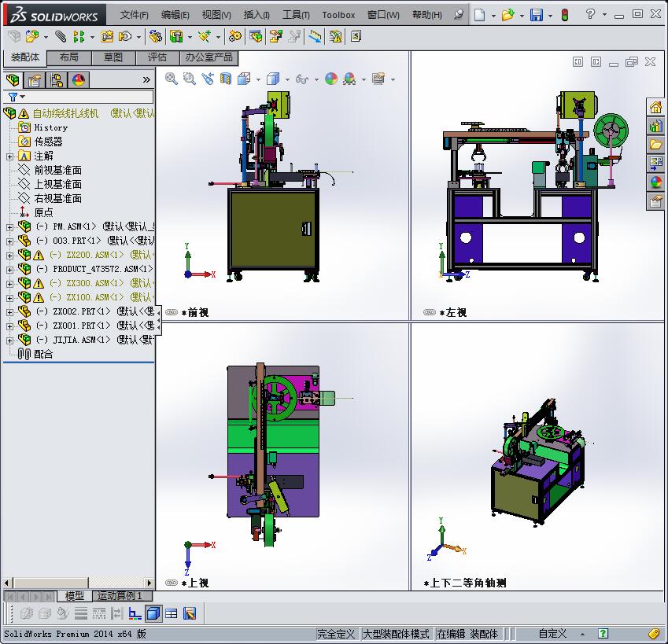This screenshot has height=644, width=668.
Task: Select the Move Component tool
Action: [x=125, y=37]
